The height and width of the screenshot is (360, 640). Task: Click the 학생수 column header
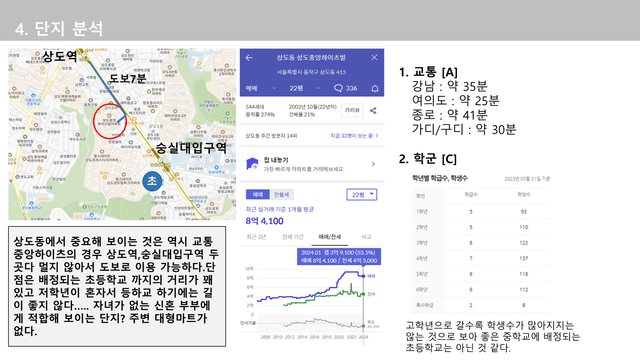pyautogui.click(x=524, y=194)
